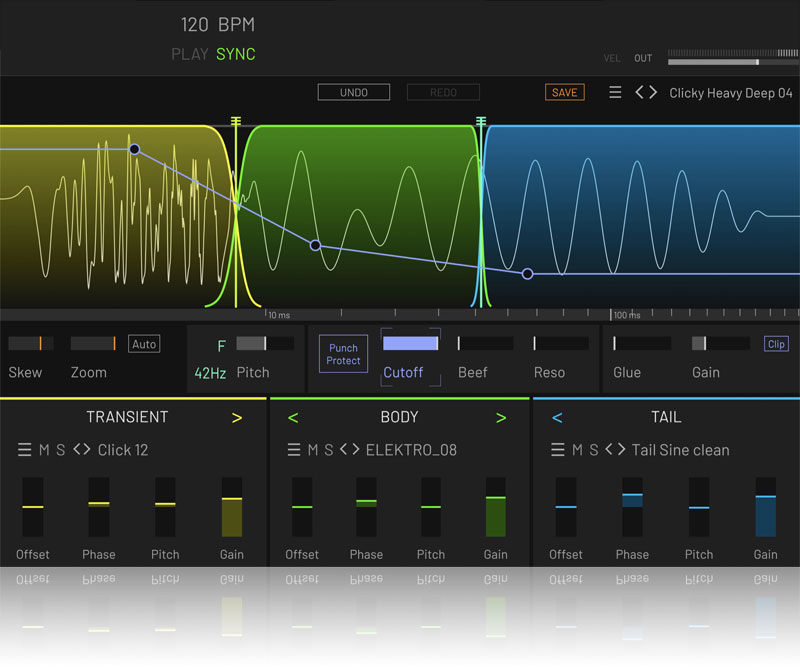Viewport: 800px width, 667px height.
Task: Browse Transient samples with arrows icon
Action: (x=81, y=450)
